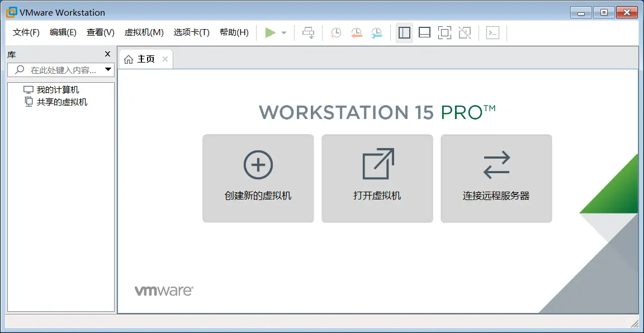Click the 创建新的虚拟机 tile
Image resolution: width=644 pixels, height=333 pixels.
click(x=258, y=178)
